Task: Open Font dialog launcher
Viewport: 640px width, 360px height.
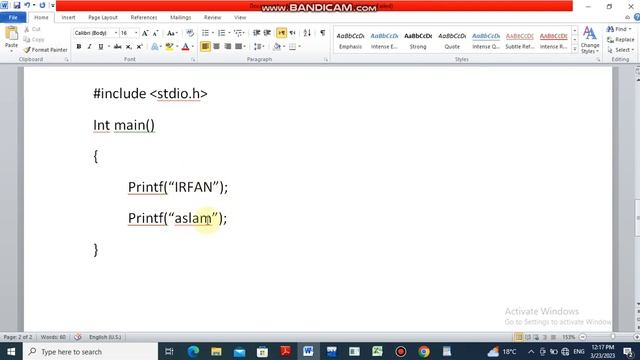Action: point(193,60)
